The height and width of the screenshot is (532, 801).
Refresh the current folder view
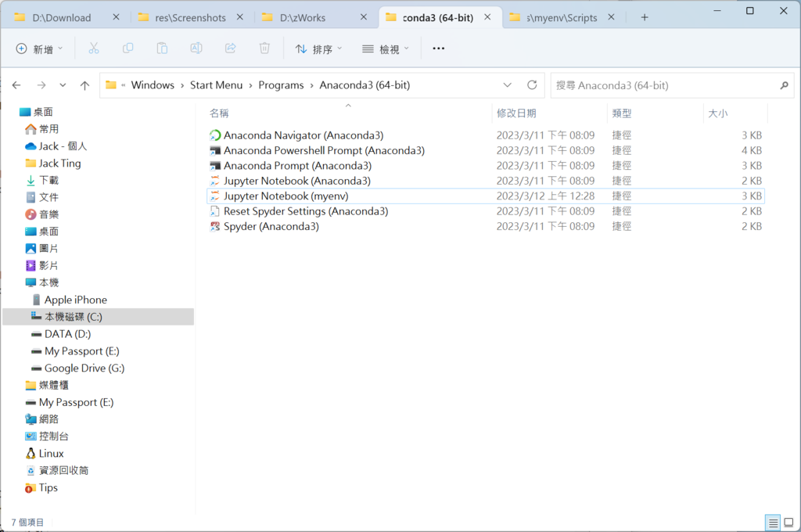[532, 84]
